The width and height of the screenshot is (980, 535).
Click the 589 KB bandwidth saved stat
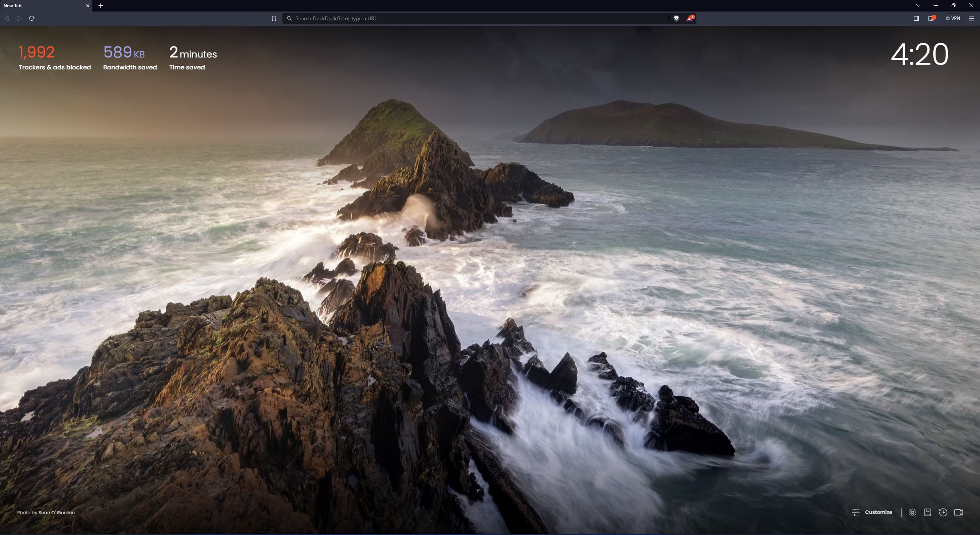pyautogui.click(x=130, y=58)
